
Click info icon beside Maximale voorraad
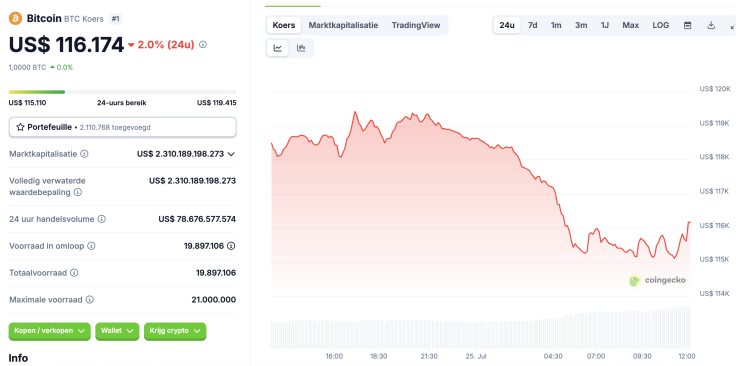[x=90, y=300]
